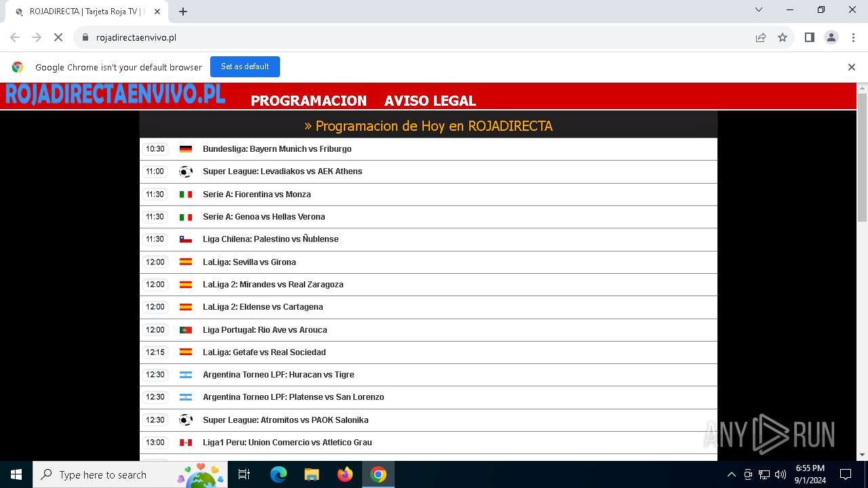Bookmark this page with the star icon
Image resolution: width=868 pixels, height=488 pixels.
(783, 37)
